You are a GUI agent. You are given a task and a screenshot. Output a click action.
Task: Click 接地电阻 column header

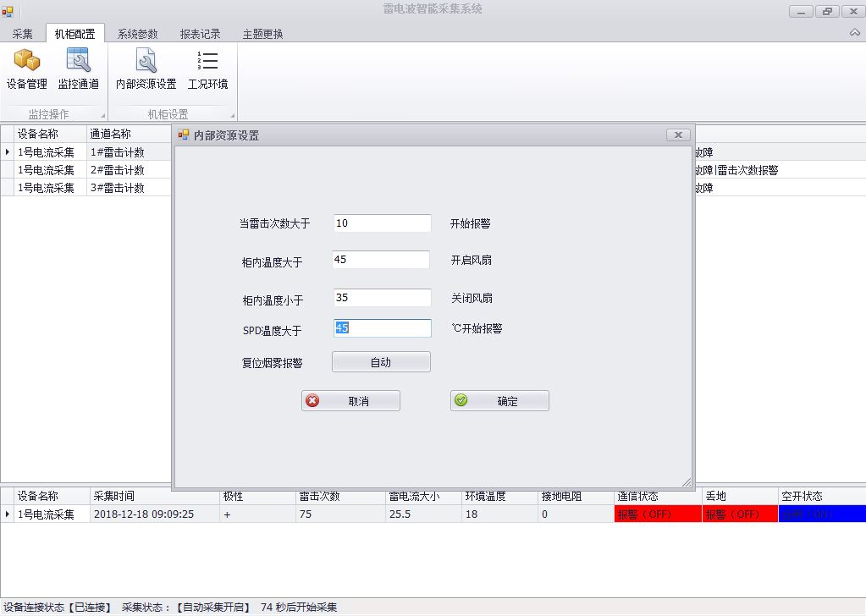(x=576, y=496)
